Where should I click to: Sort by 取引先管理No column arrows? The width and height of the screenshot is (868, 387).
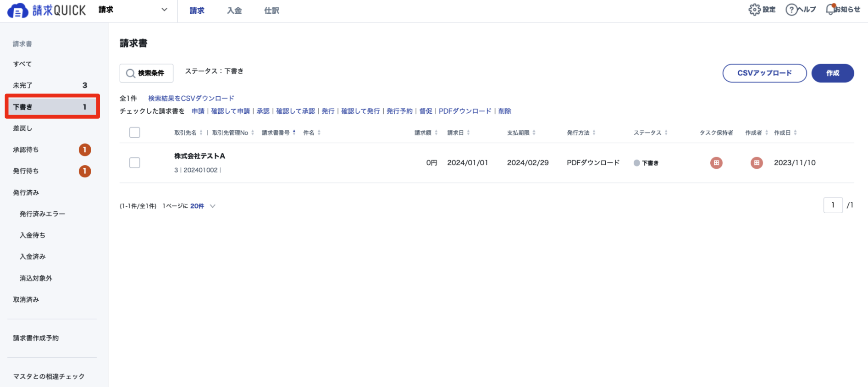(x=253, y=133)
